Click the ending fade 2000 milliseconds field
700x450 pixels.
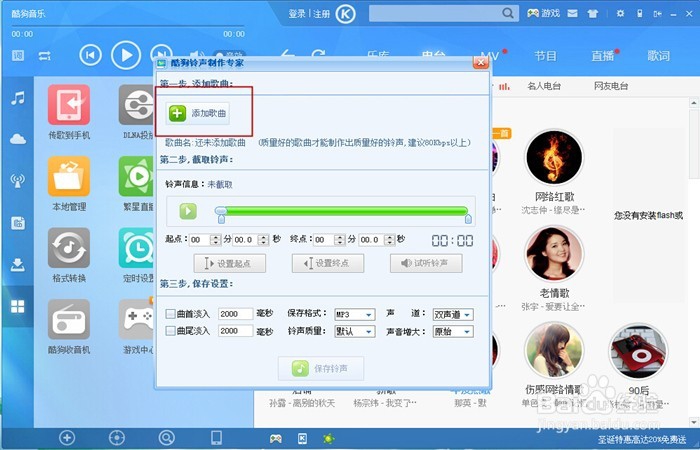click(x=235, y=331)
